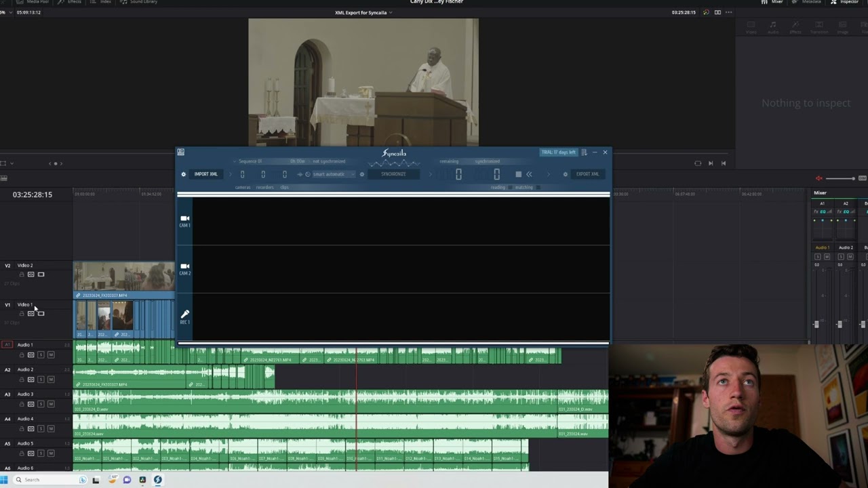Click the red muted speaker icon
Viewport: 868px width, 488px height.
(819, 178)
